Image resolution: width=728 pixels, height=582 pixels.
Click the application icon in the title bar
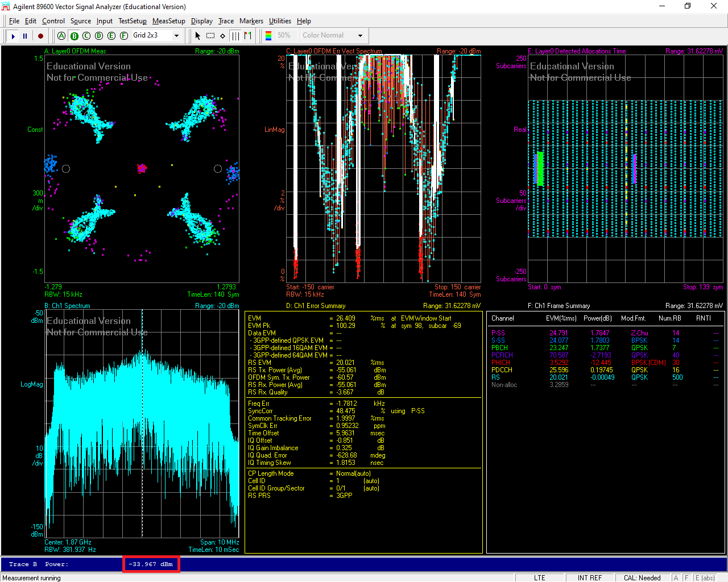click(x=6, y=6)
